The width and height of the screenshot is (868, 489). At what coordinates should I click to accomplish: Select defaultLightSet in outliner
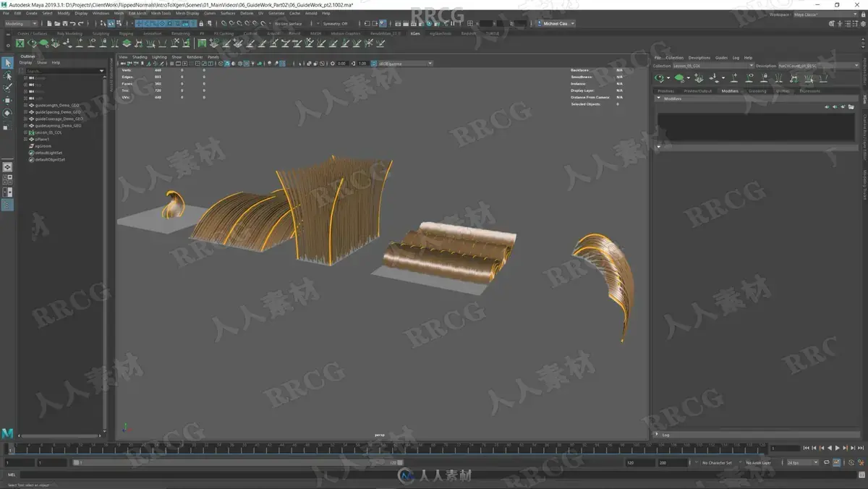[x=49, y=153]
